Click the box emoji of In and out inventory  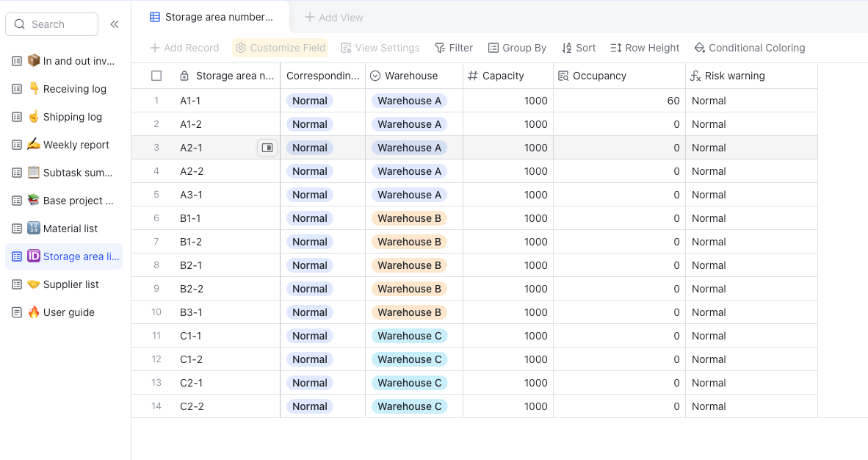point(34,60)
